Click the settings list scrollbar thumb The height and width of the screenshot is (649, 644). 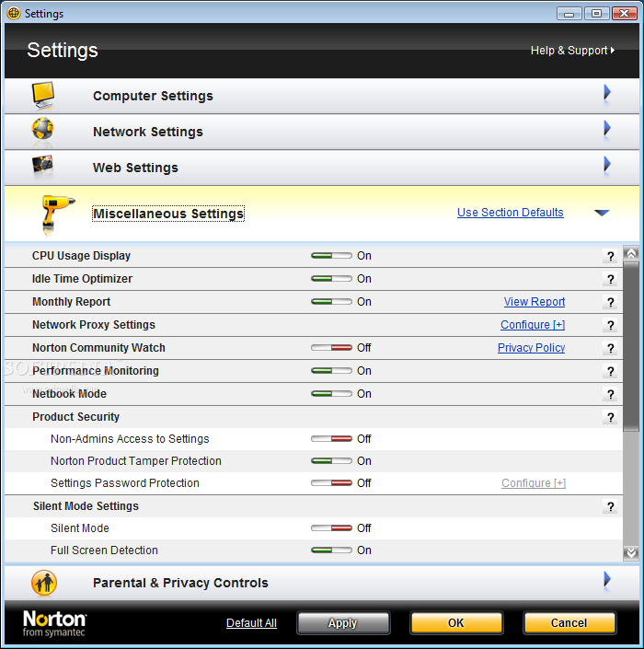pos(631,346)
